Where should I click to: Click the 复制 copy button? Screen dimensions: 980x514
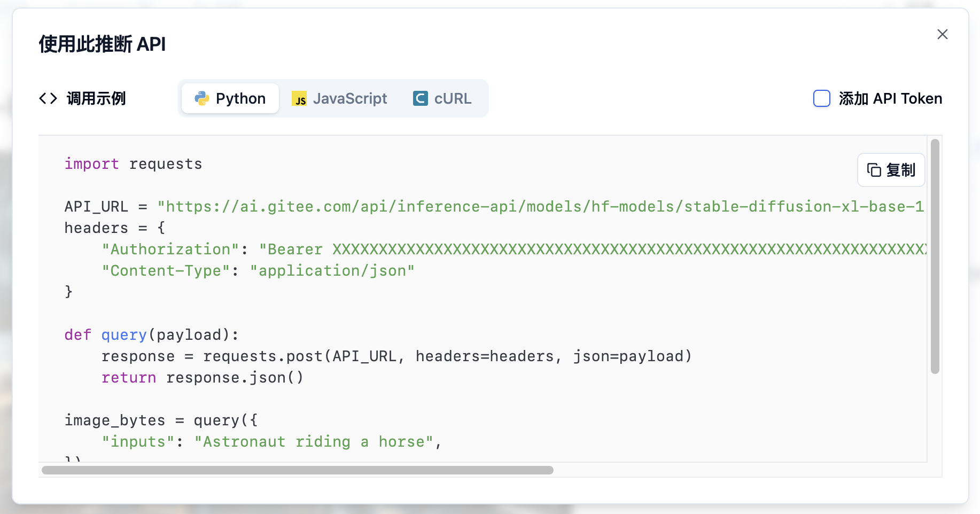click(x=891, y=170)
